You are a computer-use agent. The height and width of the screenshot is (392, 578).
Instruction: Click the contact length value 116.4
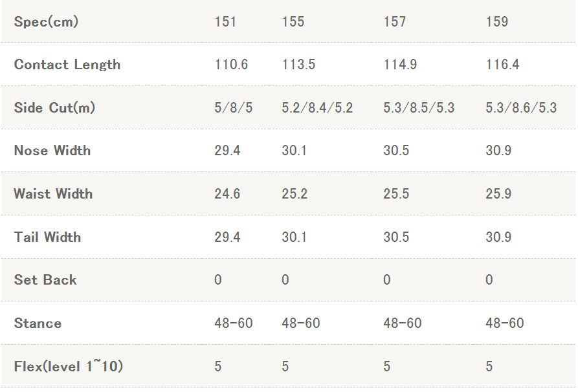(x=502, y=65)
